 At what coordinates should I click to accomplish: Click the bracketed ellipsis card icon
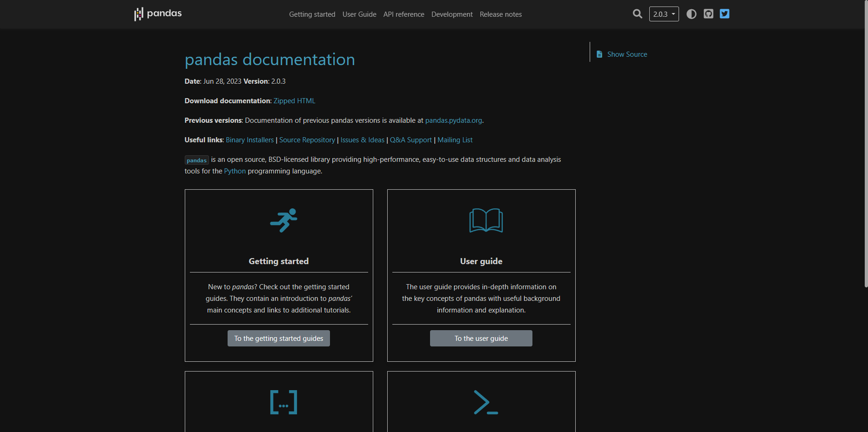(x=283, y=402)
